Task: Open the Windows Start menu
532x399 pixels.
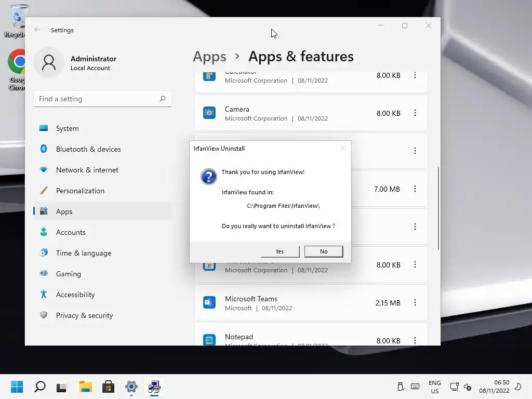Action: click(17, 387)
